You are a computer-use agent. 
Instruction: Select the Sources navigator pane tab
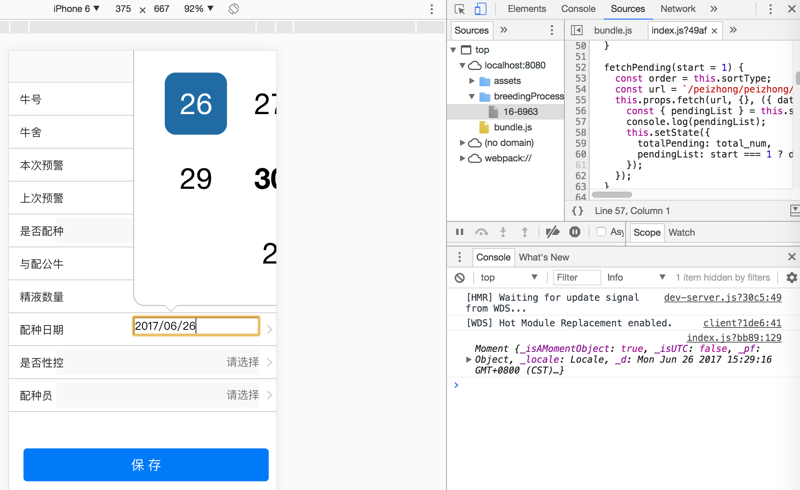471,30
